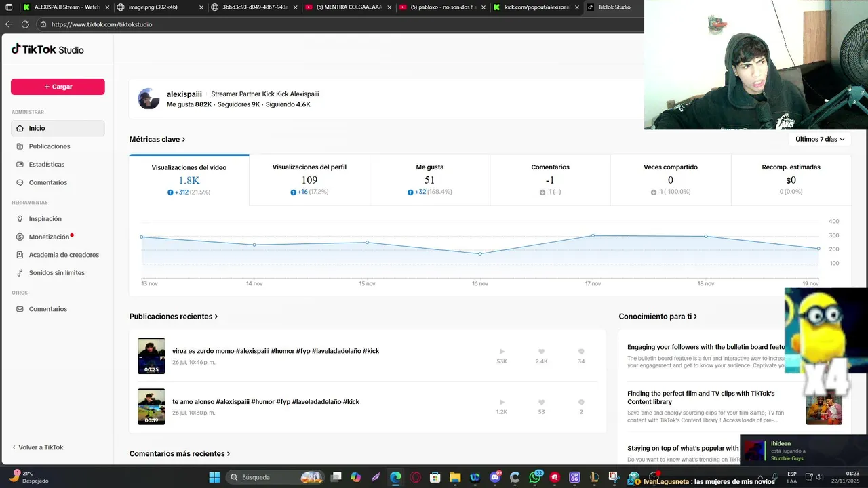Click browser back arrow
Image resolution: width=868 pixels, height=488 pixels.
tap(9, 24)
